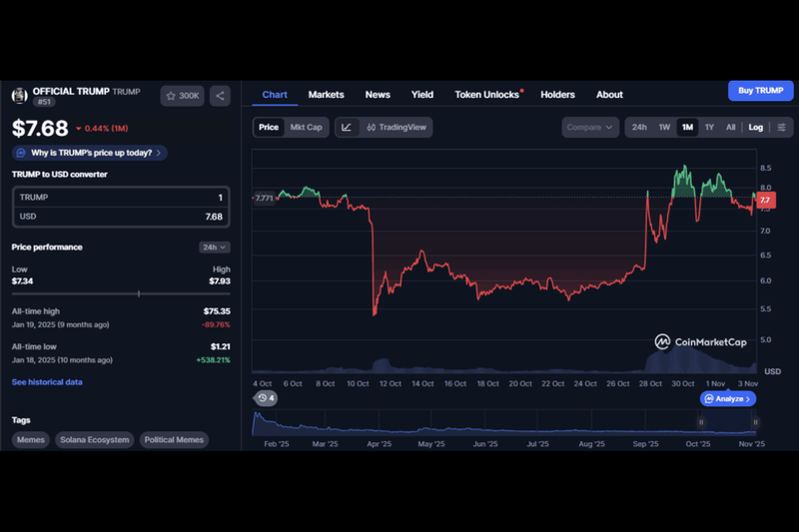Click the TRUMP amount converter field
Image resolution: width=799 pixels, height=532 pixels.
pos(120,198)
